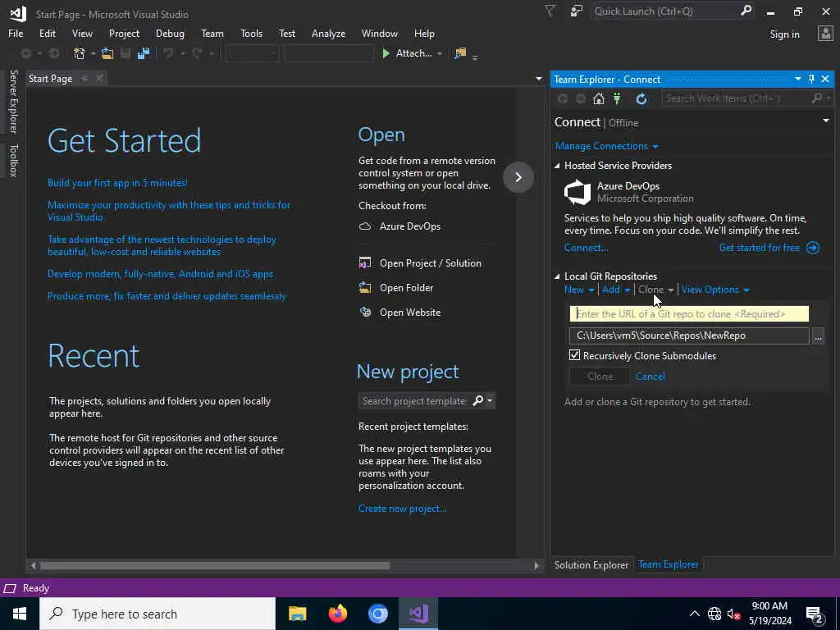840x630 pixels.
Task: Expand the Manage Connections dropdown
Action: (x=655, y=146)
